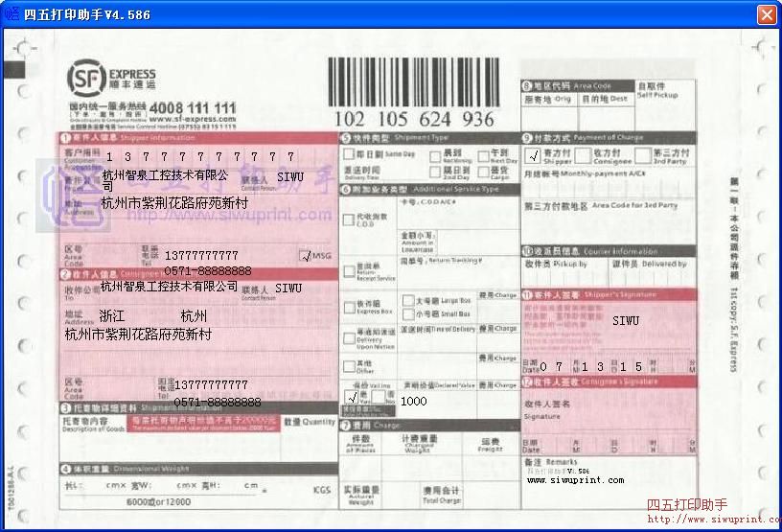This screenshot has height=532, width=782.
Task: Click the declared value 1000
Action: [413, 402]
